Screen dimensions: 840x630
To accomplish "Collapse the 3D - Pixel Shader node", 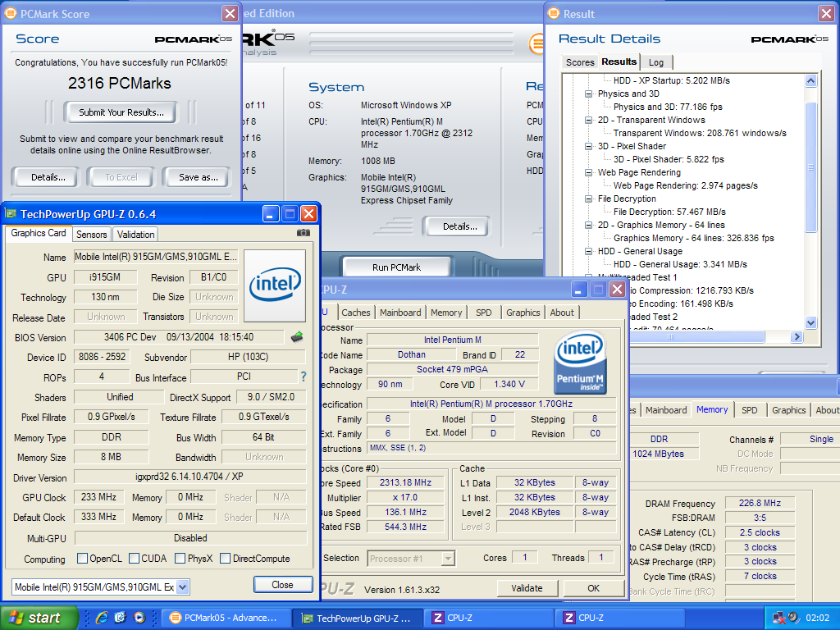I will (x=589, y=146).
